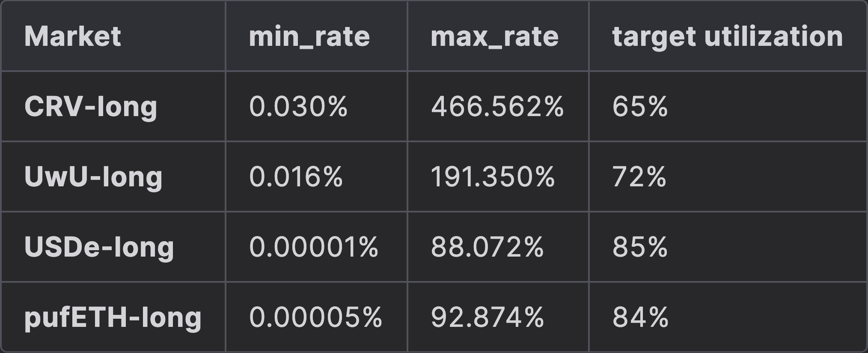Click the 84% target utilization cell
This screenshot has width=868, height=353.
640,317
